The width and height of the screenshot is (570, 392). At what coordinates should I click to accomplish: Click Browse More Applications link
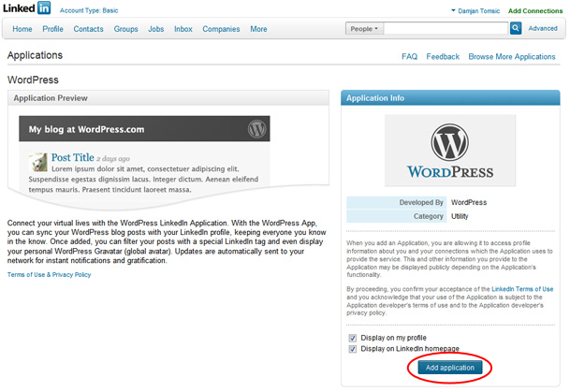pyautogui.click(x=512, y=57)
